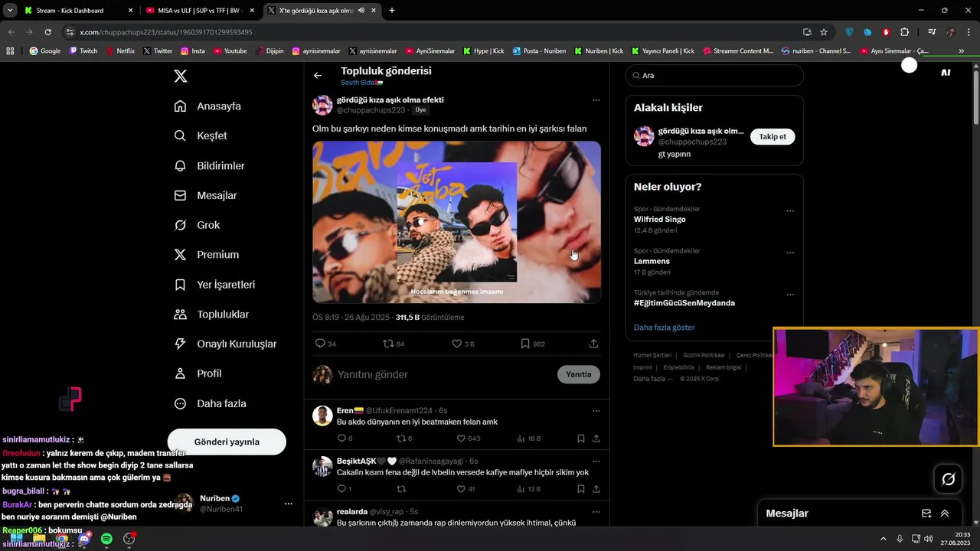
Task: View analytics on BeşiktAŞK's comment (13 B)
Action: [x=529, y=489]
